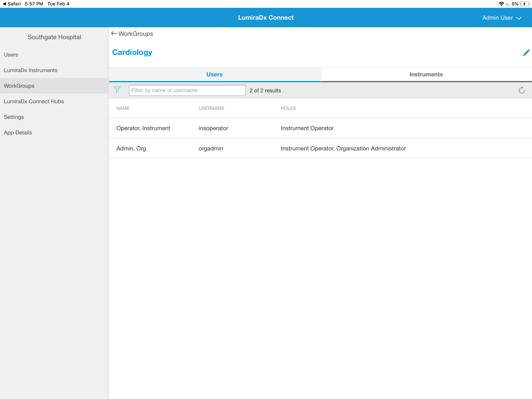The height and width of the screenshot is (399, 532).
Task: Click the NAME column header
Action: [x=123, y=108]
